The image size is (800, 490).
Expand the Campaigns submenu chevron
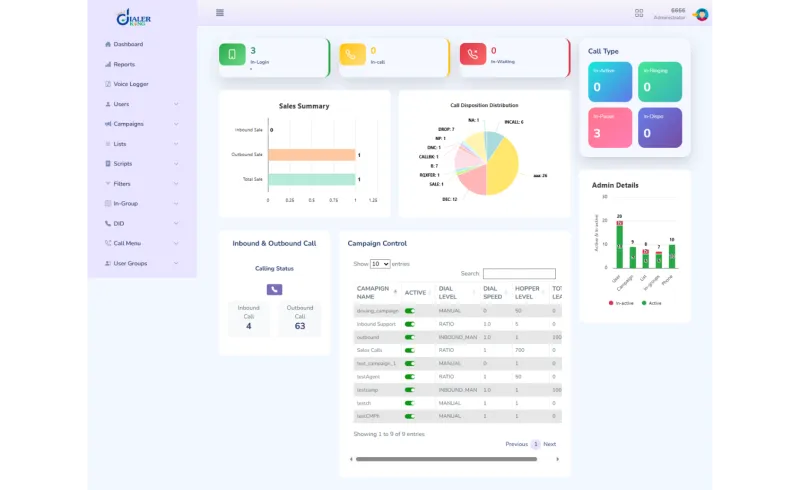pyautogui.click(x=176, y=124)
